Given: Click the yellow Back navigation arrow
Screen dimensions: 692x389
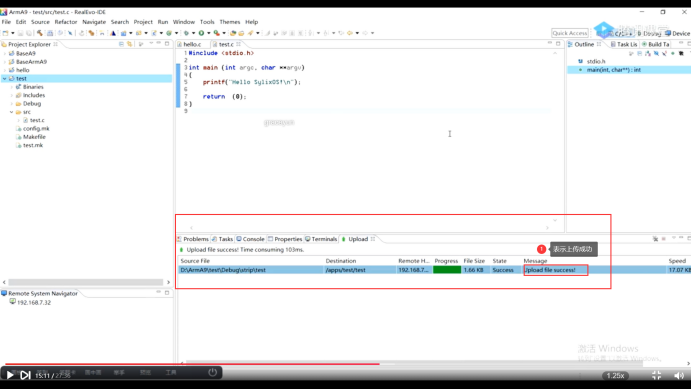Looking at the screenshot, I should (x=350, y=33).
